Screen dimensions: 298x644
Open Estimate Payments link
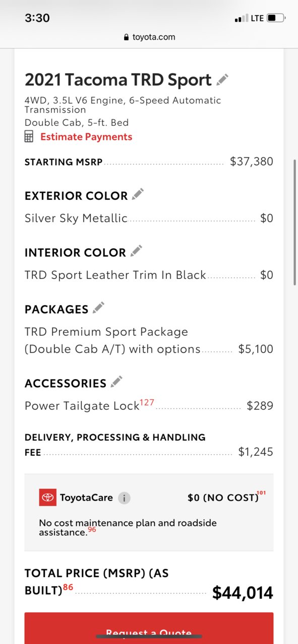86,137
